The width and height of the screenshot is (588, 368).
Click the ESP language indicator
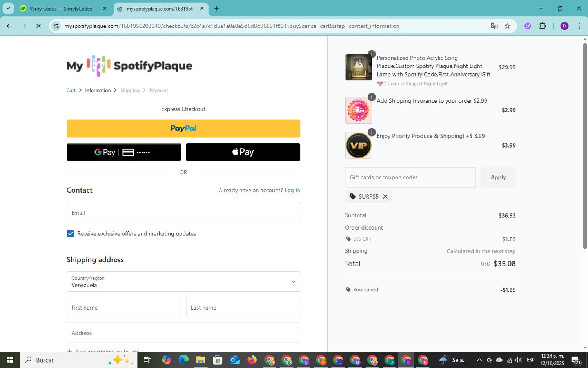(x=531, y=360)
